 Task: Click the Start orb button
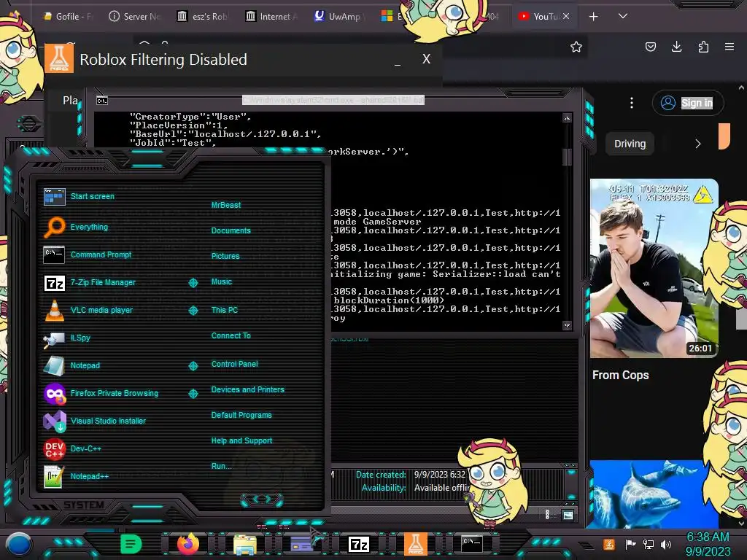[x=18, y=544]
